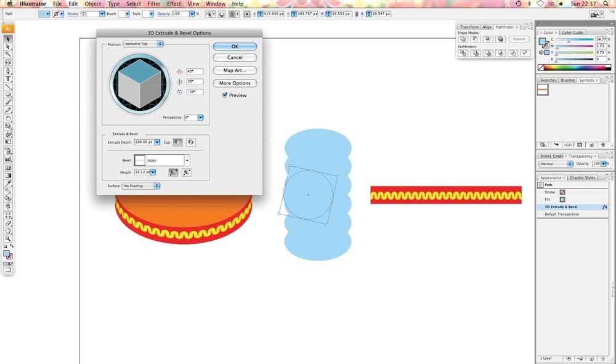This screenshot has width=616, height=364.
Task: Open control bar Opacity dropdown
Action: coord(192,14)
